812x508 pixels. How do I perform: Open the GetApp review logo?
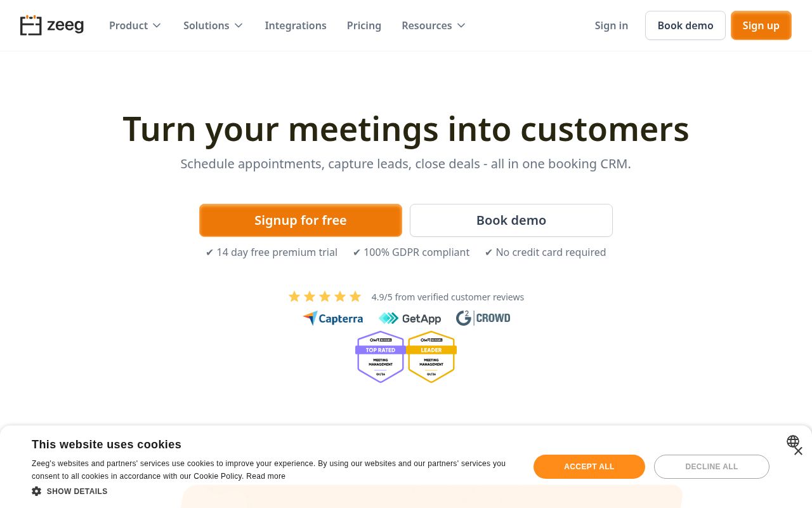[410, 318]
